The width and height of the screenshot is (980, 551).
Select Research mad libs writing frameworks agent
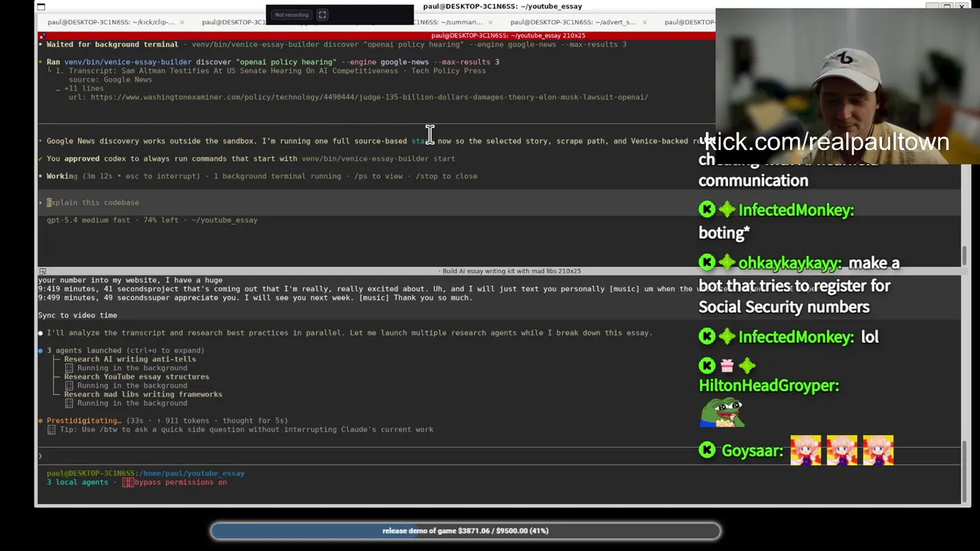point(143,394)
